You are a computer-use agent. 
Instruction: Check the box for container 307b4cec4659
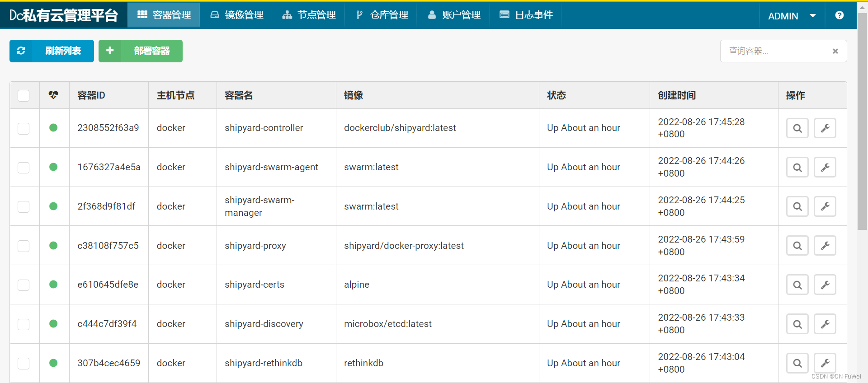(24, 364)
